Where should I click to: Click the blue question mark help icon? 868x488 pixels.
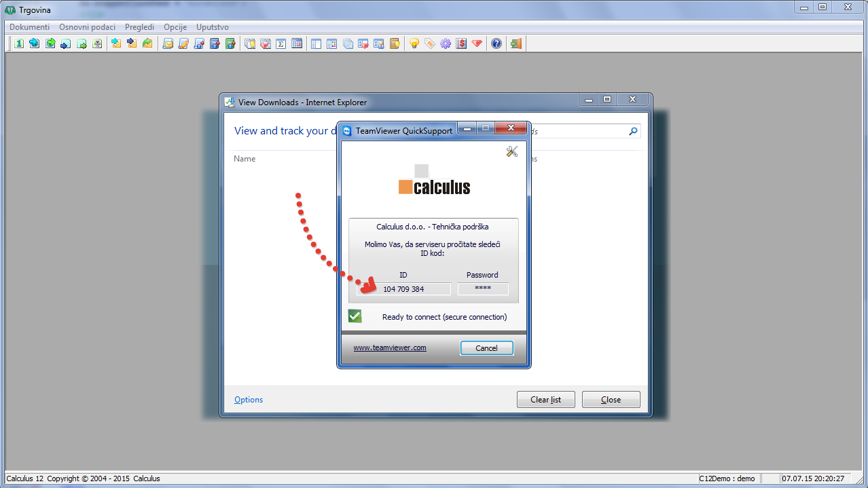496,44
